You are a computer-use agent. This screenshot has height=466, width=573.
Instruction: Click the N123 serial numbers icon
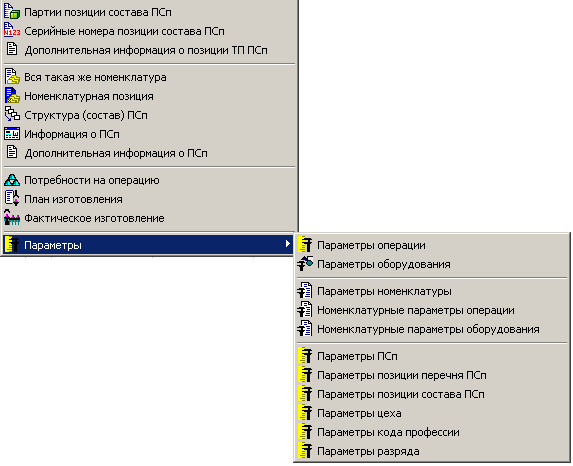click(x=12, y=31)
